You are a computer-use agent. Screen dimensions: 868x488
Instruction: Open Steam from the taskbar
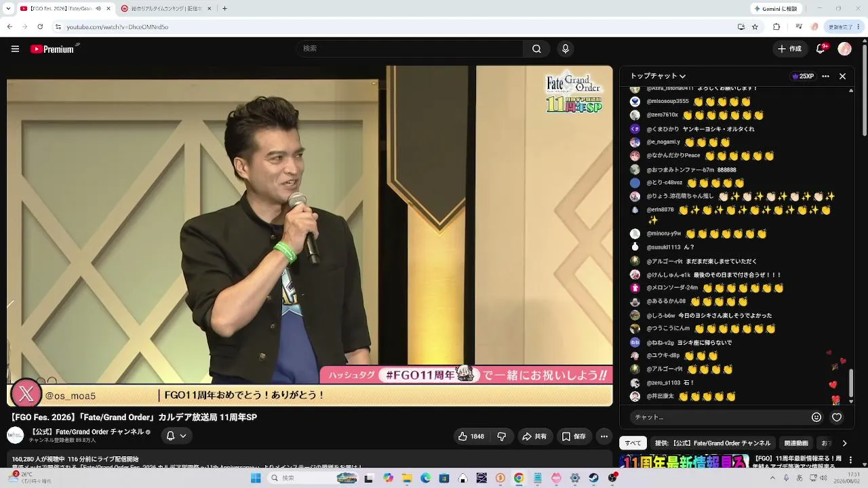(x=593, y=478)
